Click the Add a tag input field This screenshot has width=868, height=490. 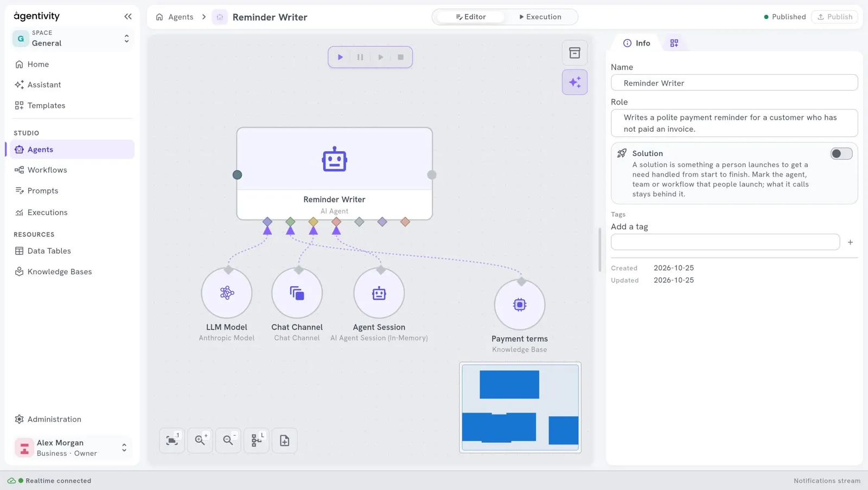pyautogui.click(x=725, y=242)
